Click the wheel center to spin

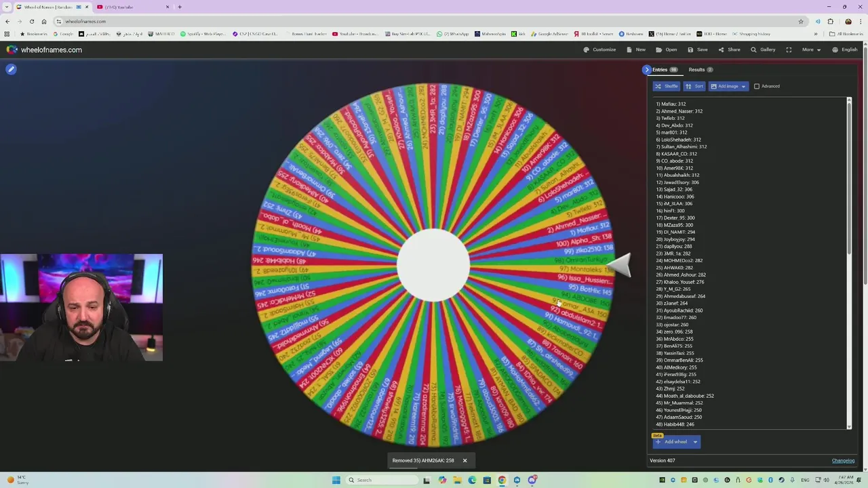[x=433, y=265]
